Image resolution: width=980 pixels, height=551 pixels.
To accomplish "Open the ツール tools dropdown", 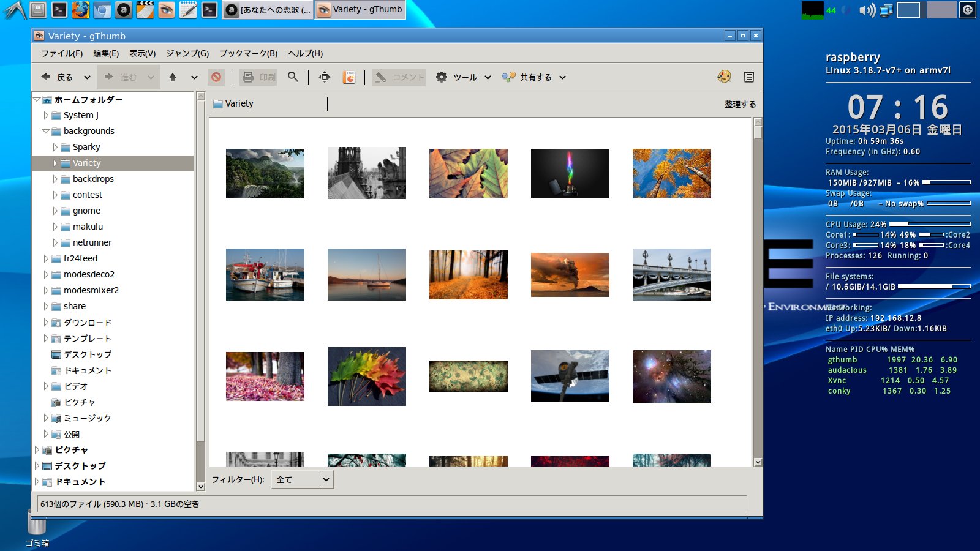I will [x=464, y=77].
